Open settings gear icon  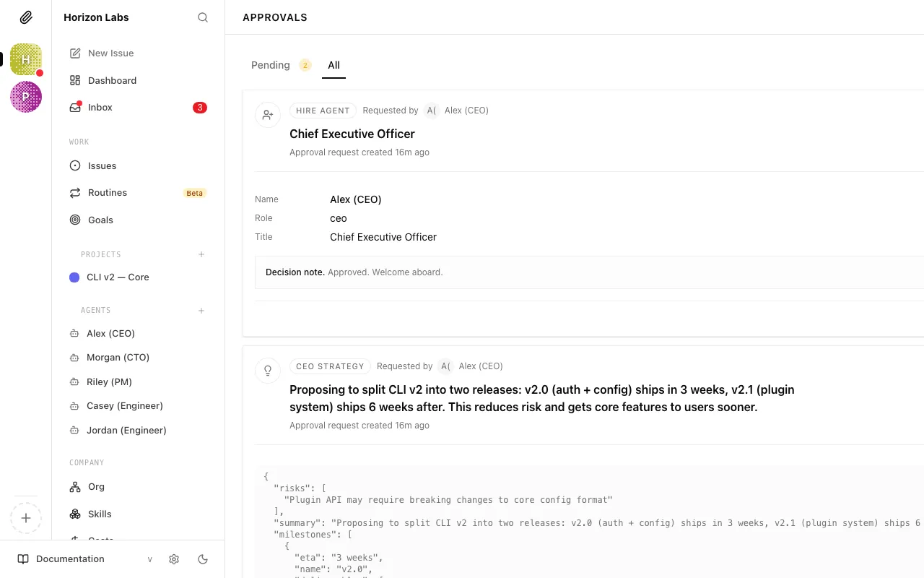174,559
